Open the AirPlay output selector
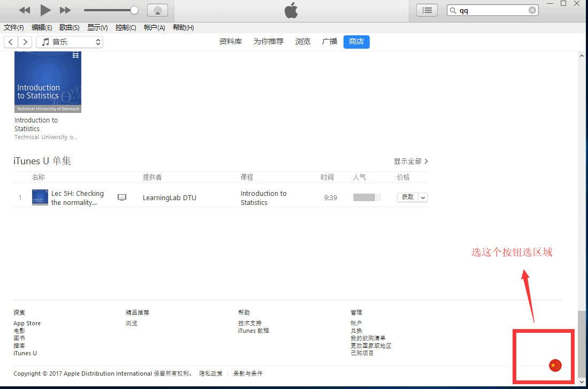The image size is (588, 389). point(157,10)
